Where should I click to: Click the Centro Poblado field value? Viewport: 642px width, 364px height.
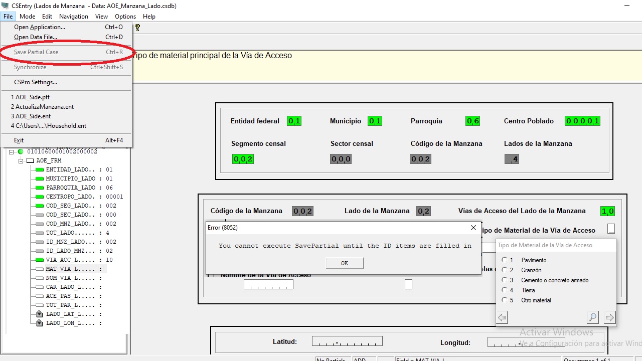(582, 121)
